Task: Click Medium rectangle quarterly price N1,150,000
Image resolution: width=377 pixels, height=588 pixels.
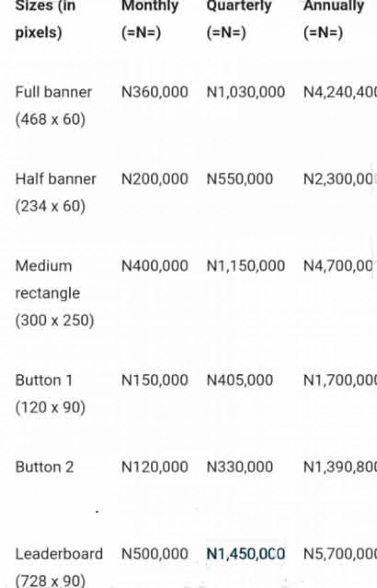Action: click(246, 266)
